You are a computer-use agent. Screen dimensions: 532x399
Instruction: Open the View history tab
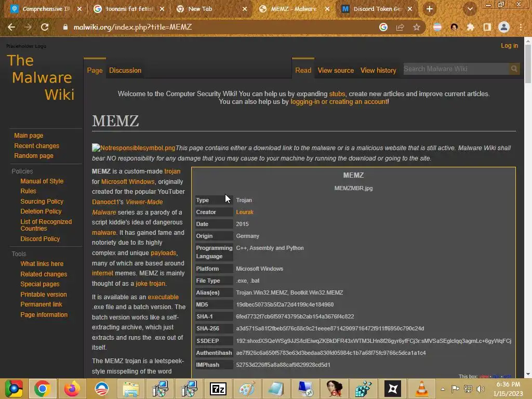[378, 70]
